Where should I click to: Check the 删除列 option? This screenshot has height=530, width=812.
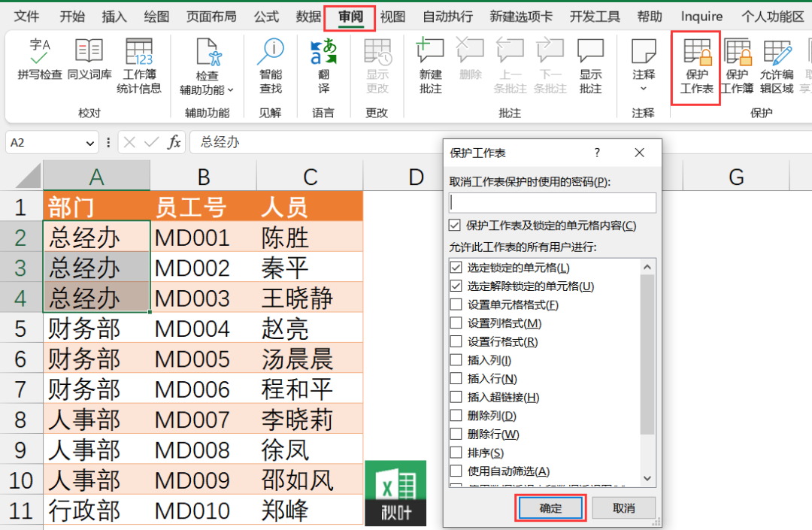pos(456,416)
